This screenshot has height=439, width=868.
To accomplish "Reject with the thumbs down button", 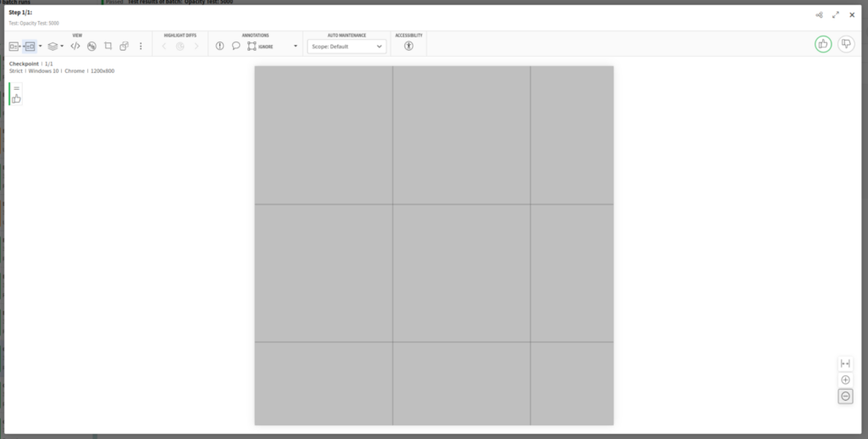I will click(x=845, y=44).
